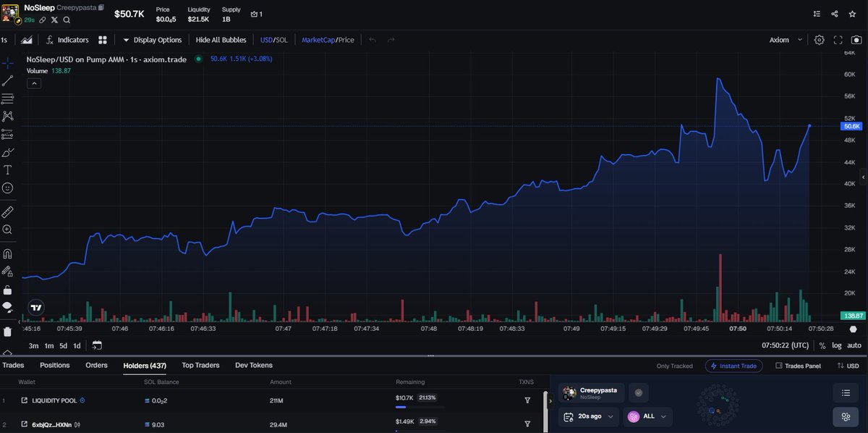Open the indicator templates grid icon

tap(103, 40)
